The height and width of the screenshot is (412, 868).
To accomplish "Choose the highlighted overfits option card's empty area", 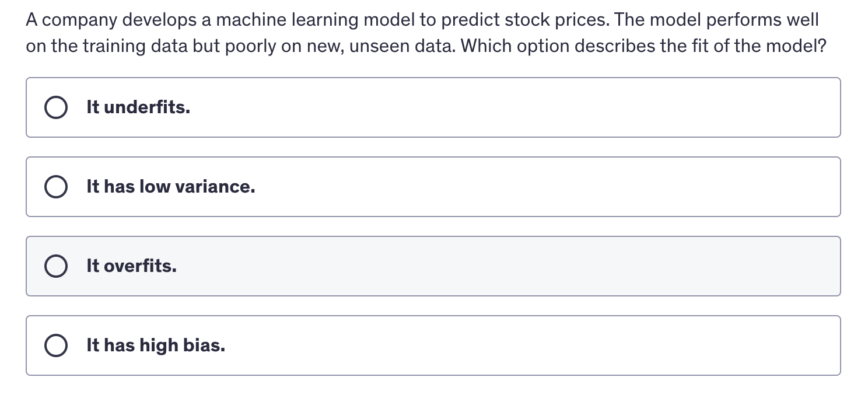I will (x=508, y=266).
